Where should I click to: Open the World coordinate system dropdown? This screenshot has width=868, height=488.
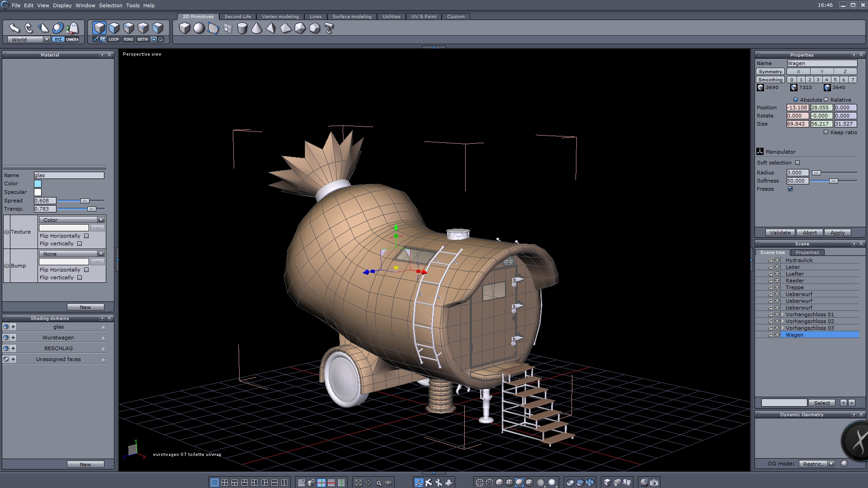[47, 40]
